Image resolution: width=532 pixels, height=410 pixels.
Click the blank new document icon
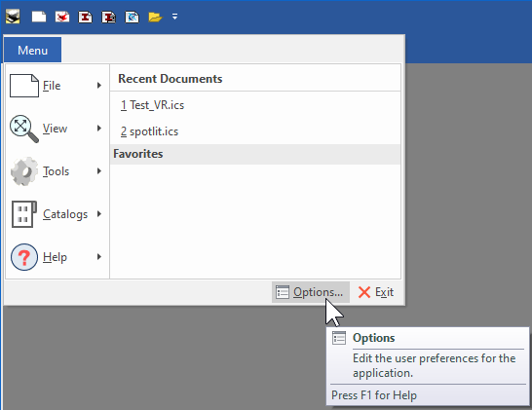[39, 17]
